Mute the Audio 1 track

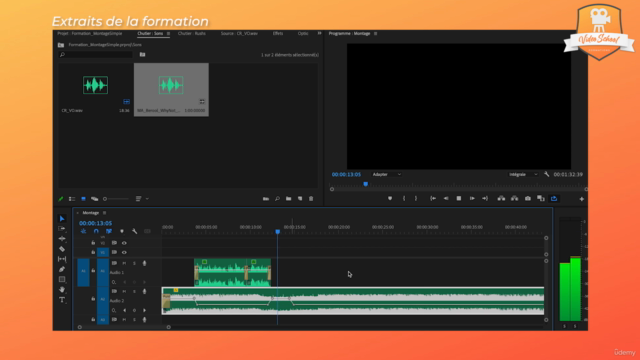point(124,263)
